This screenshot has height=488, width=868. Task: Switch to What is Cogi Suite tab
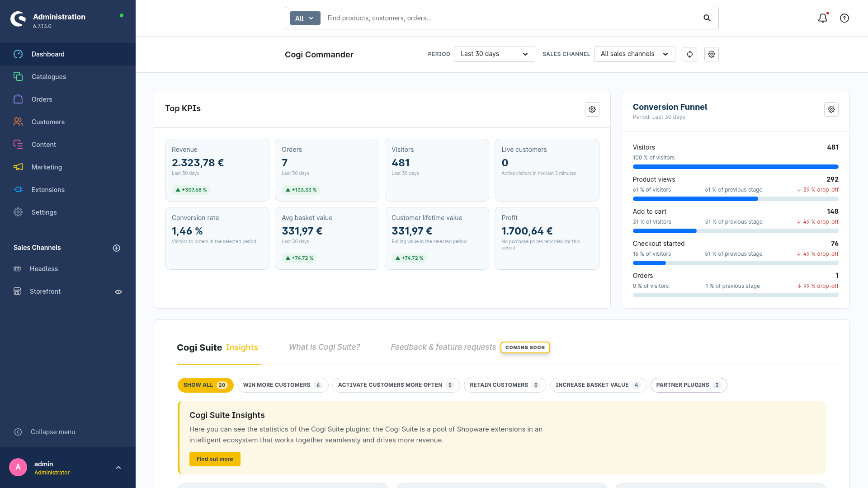325,347
